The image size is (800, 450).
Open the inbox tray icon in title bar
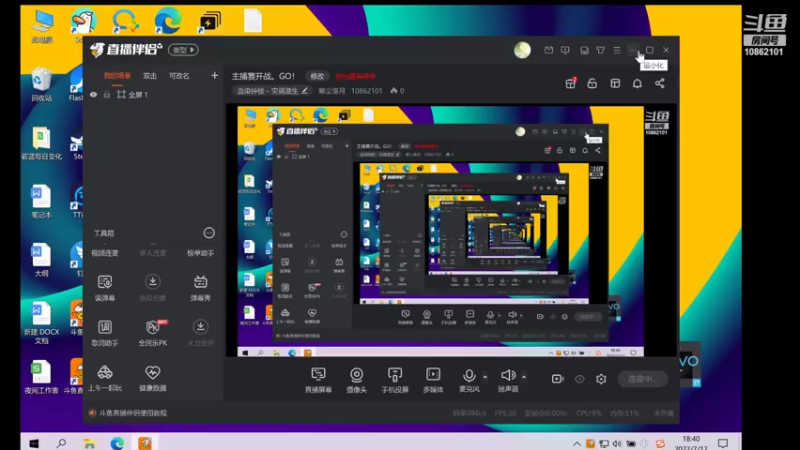coord(584,50)
